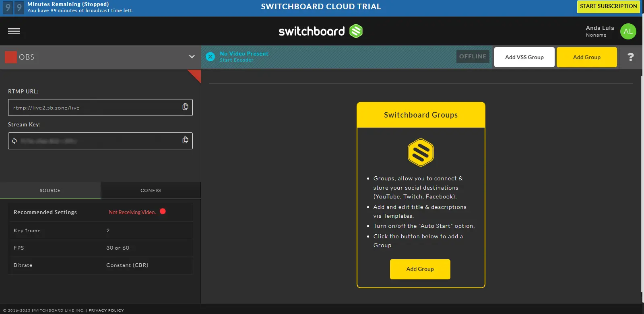
Task: Click the Switchboard logo in the header
Action: pyautogui.click(x=321, y=31)
